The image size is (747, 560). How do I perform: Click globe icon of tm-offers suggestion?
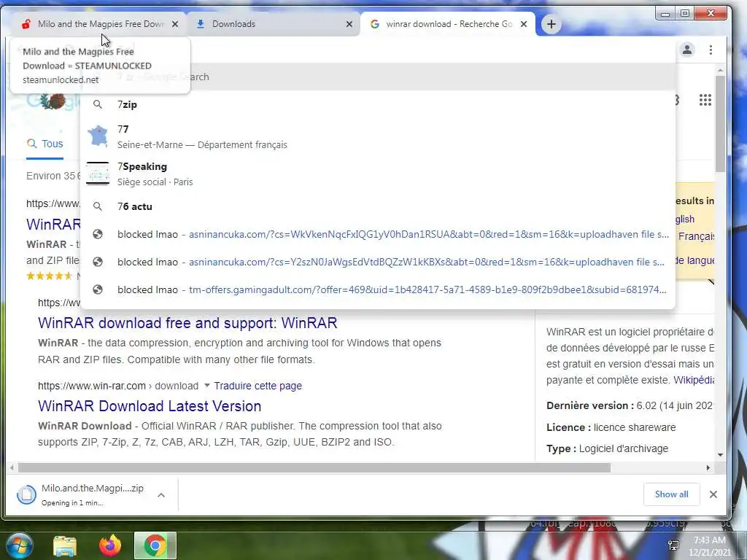(x=98, y=289)
